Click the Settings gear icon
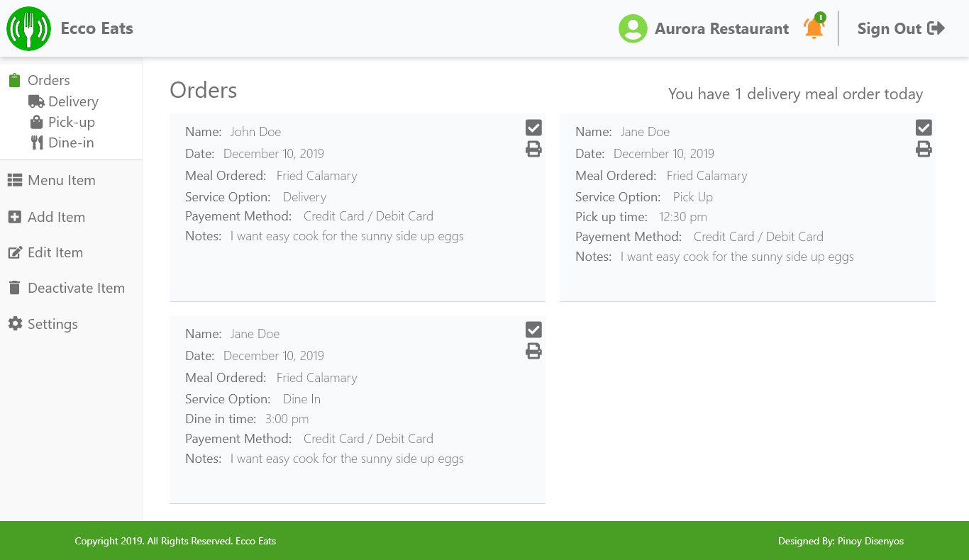Image resolution: width=969 pixels, height=560 pixels. 15,324
